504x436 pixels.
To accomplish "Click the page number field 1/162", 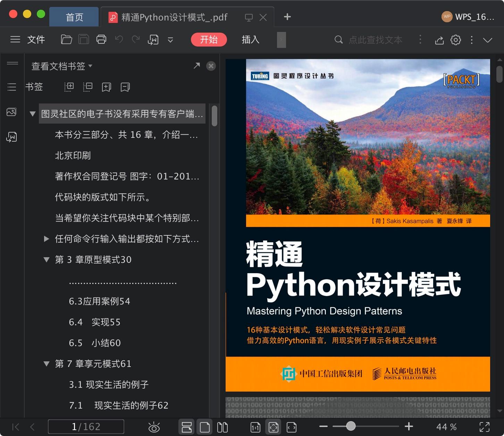I will pyautogui.click(x=86, y=427).
